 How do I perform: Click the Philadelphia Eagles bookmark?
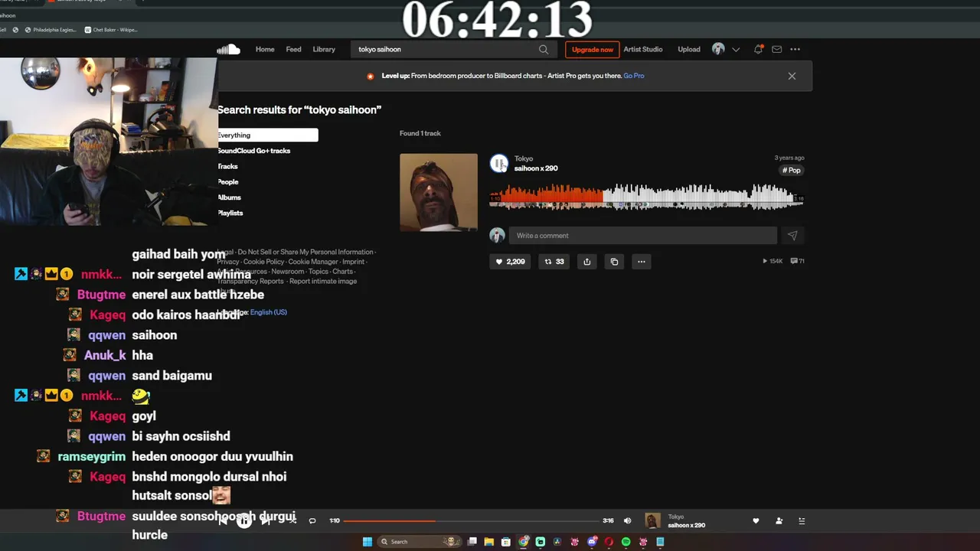click(51, 30)
